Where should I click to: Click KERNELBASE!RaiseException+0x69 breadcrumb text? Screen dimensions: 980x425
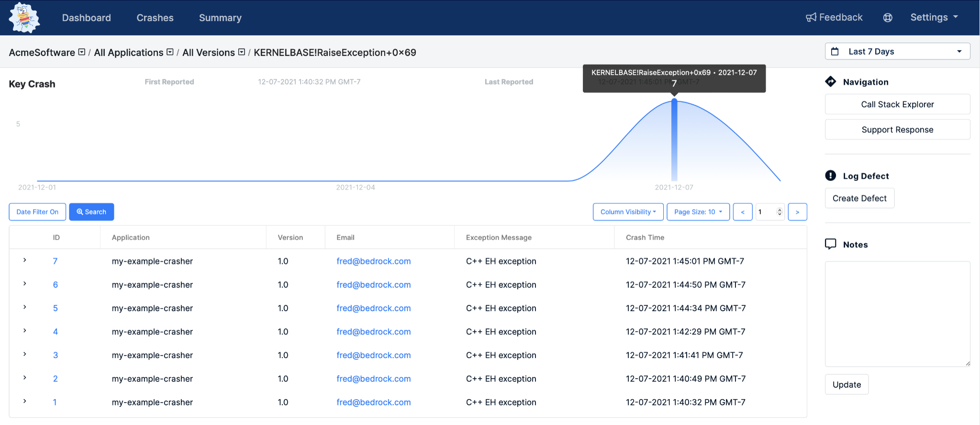click(335, 52)
